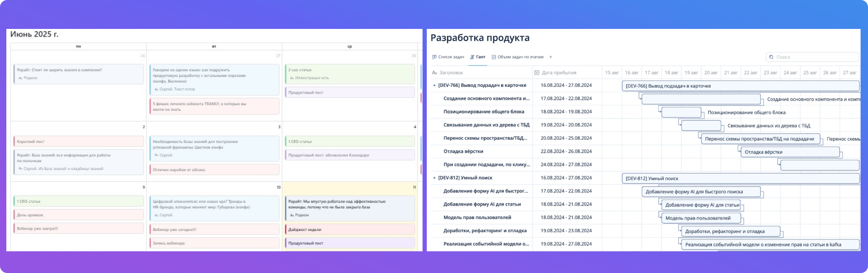The width and height of the screenshot is (868, 273).
Task: Click the Поиск search field
Action: point(814,57)
